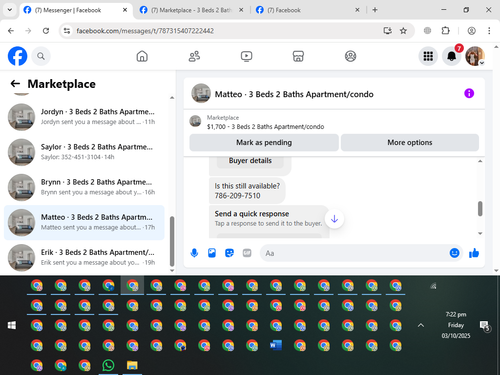Viewport: 500px width, 375px height.
Task: Click Matteo's avatar in chat header
Action: click(201, 93)
